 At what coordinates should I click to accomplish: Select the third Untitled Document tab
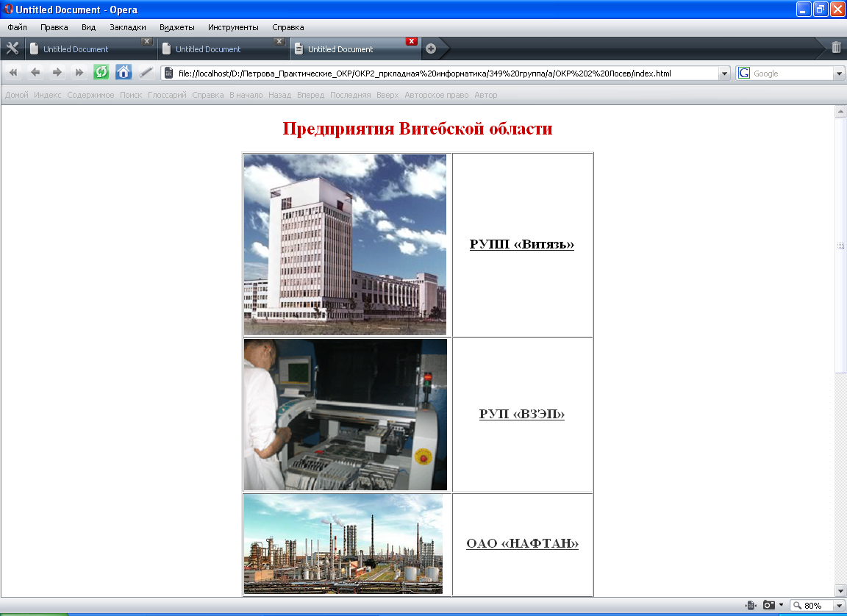click(355, 49)
